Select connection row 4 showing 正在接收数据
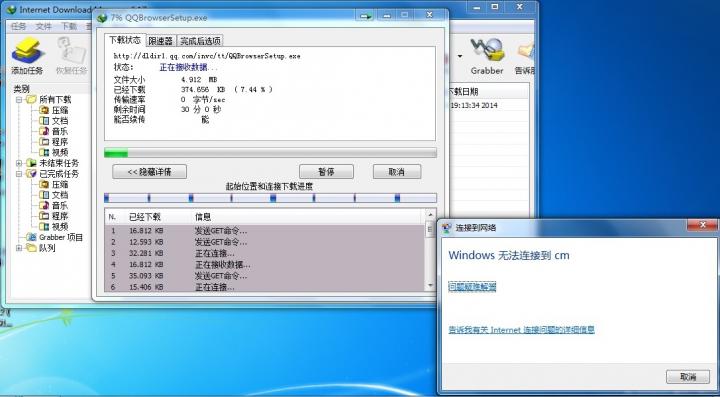Screen dimensions: 720x397 (x=265, y=265)
